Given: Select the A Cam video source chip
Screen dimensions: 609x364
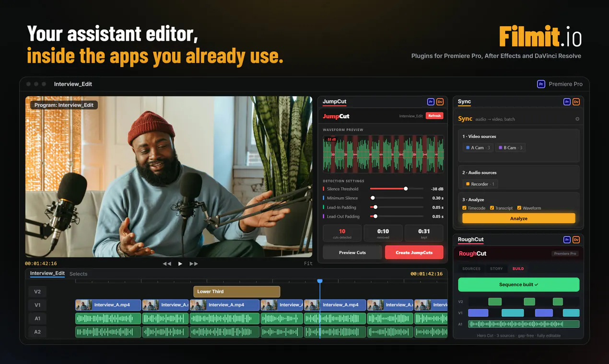Looking at the screenshot, I should pos(478,148).
